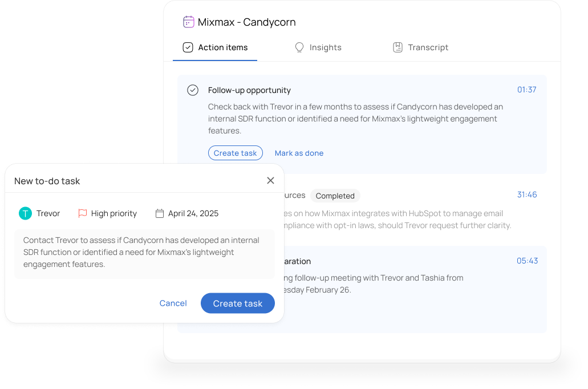This screenshot has height=389, width=588.
Task: Click the Transcript document icon
Action: tap(398, 47)
